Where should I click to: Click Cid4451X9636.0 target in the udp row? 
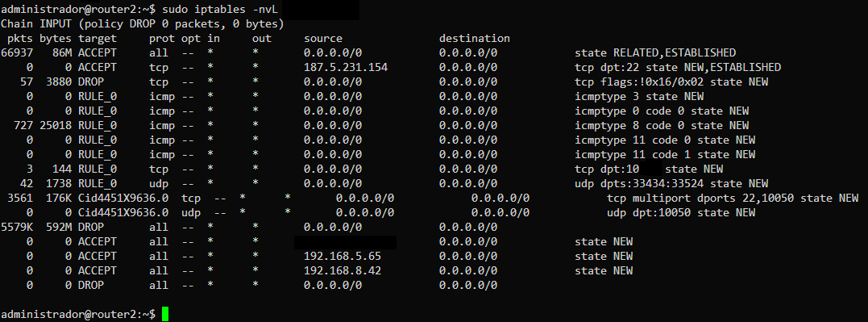(123, 212)
